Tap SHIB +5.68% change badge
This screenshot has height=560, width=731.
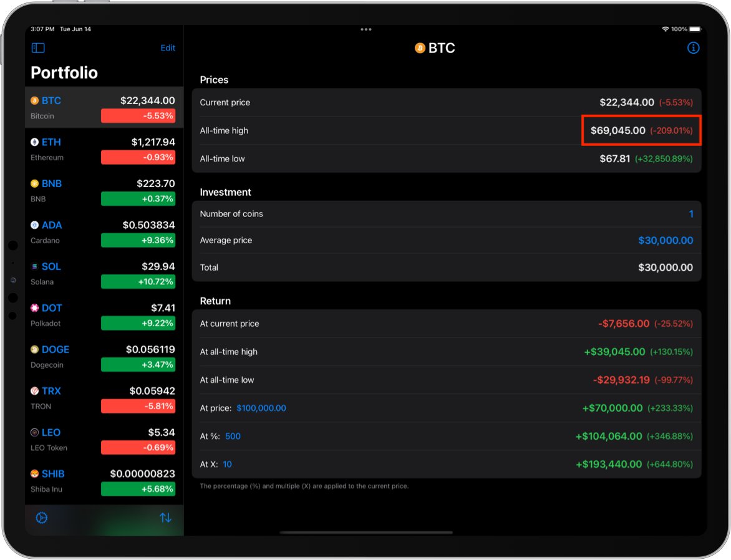coord(138,489)
